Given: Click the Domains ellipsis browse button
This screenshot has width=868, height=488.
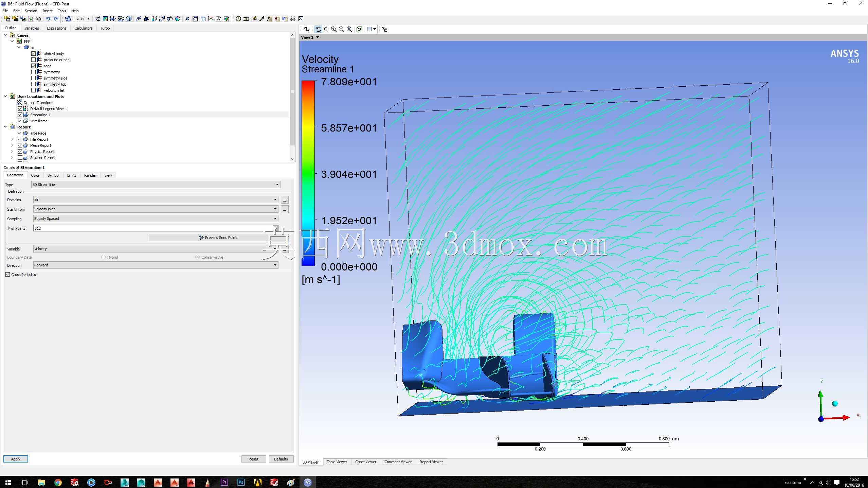Looking at the screenshot, I should point(285,200).
